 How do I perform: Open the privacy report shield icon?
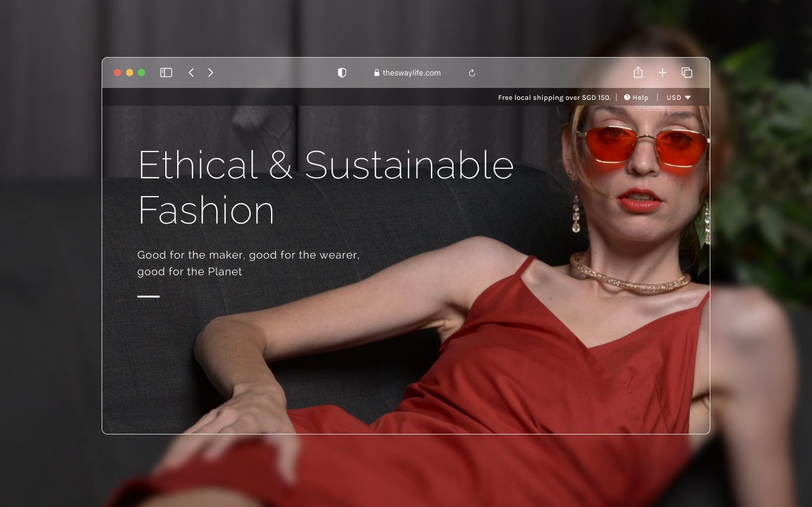click(x=342, y=73)
